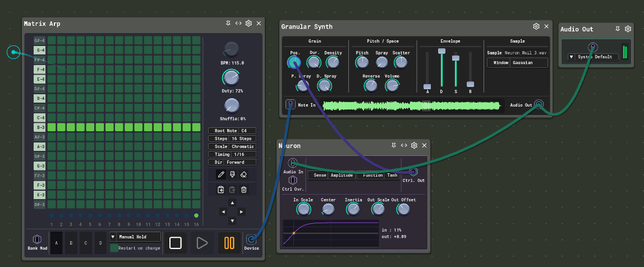644x267 pixels.
Task: Open the Sense Amplitude dropdown in Neuron
Action: (331, 175)
